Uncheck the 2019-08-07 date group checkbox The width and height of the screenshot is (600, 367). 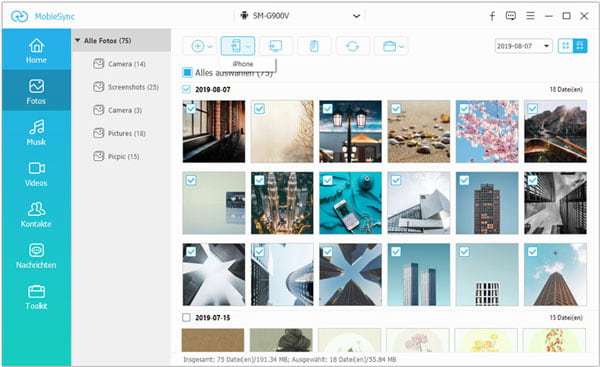point(186,90)
